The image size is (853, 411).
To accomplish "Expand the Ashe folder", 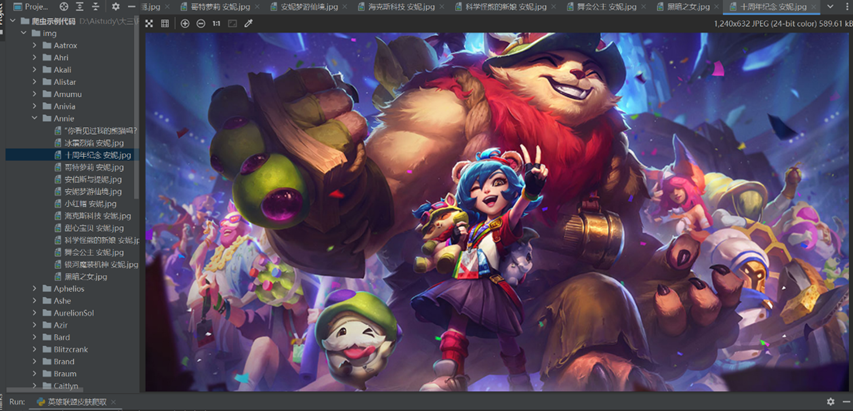I will [35, 301].
